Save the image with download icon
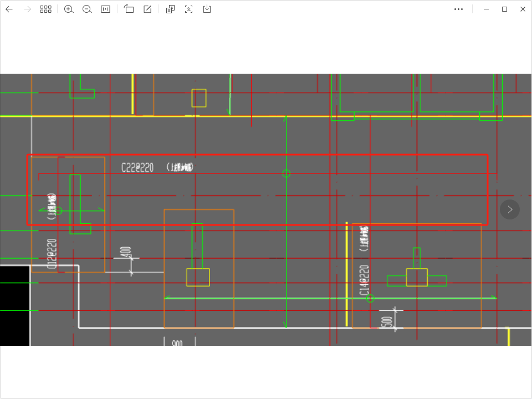 pos(207,9)
